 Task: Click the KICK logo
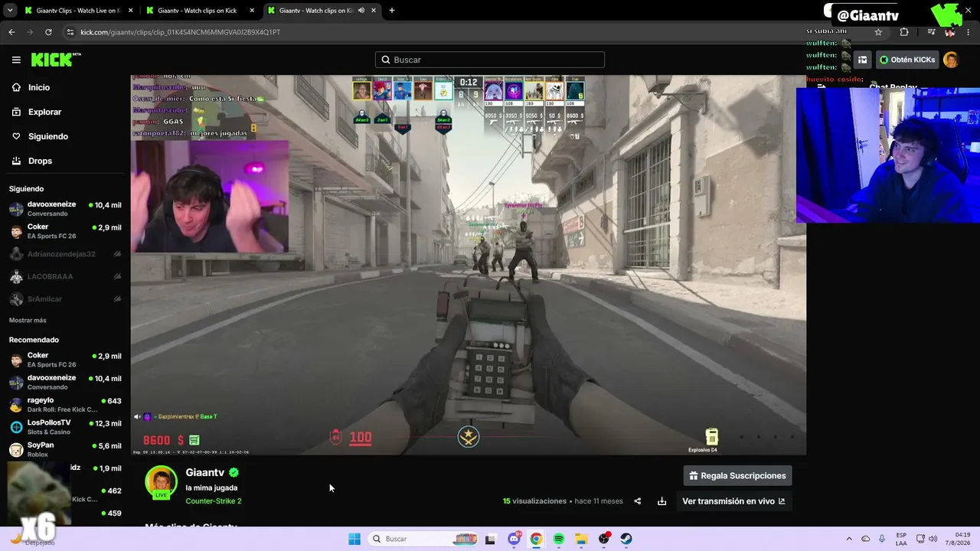pyautogui.click(x=56, y=60)
